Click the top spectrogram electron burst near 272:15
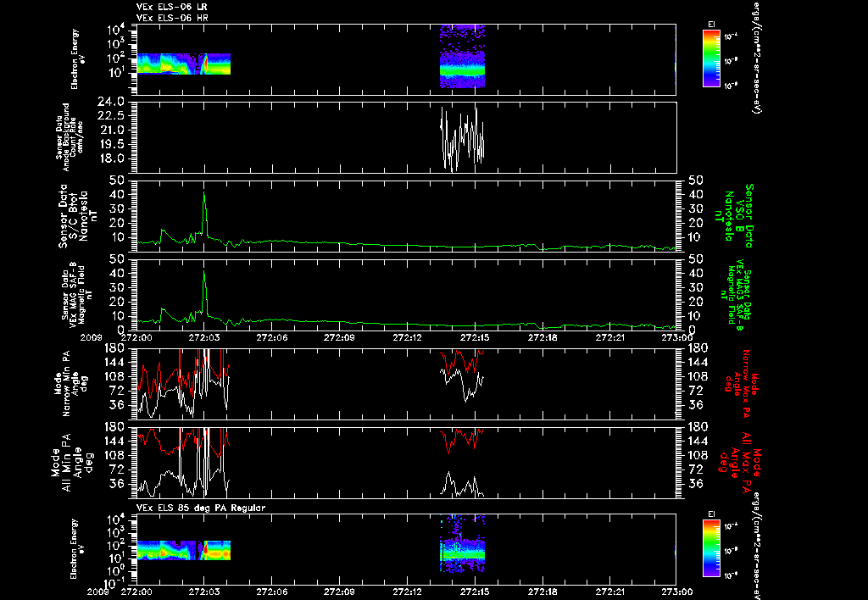 coord(462,57)
